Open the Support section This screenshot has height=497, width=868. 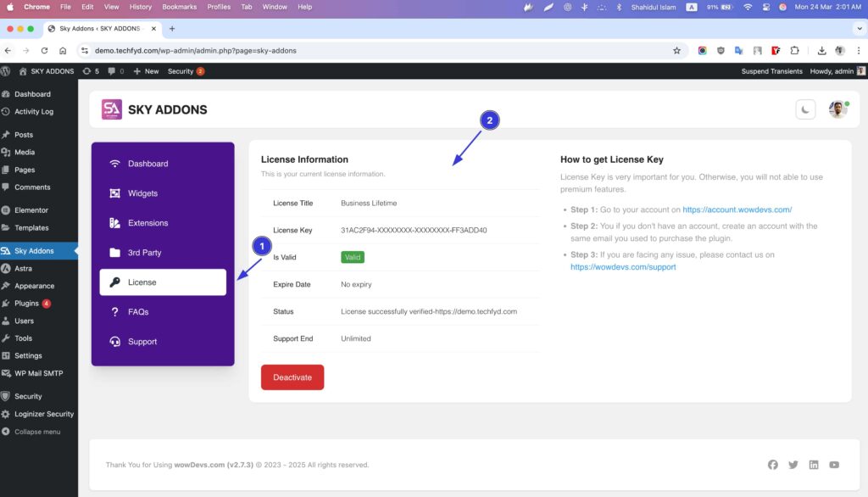point(163,341)
